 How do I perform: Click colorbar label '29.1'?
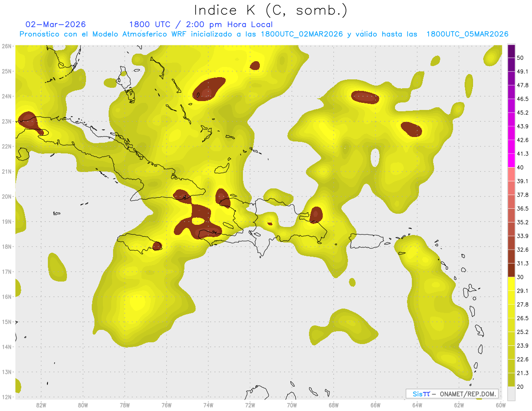point(523,291)
